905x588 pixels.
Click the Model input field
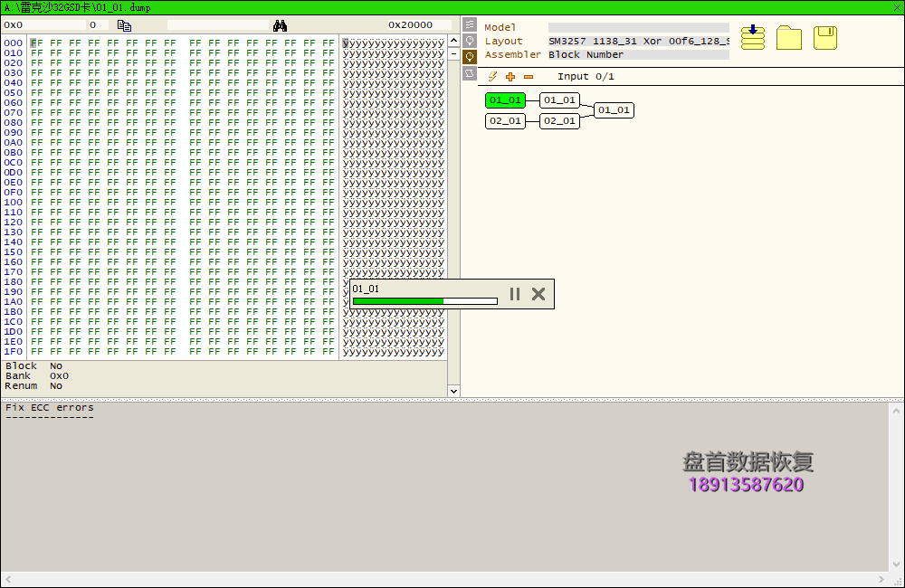click(x=638, y=27)
